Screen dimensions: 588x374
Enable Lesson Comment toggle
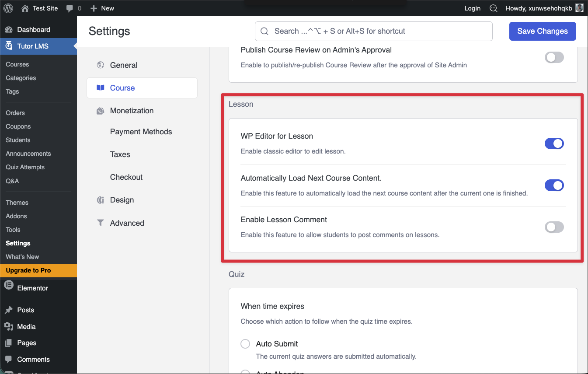point(554,227)
